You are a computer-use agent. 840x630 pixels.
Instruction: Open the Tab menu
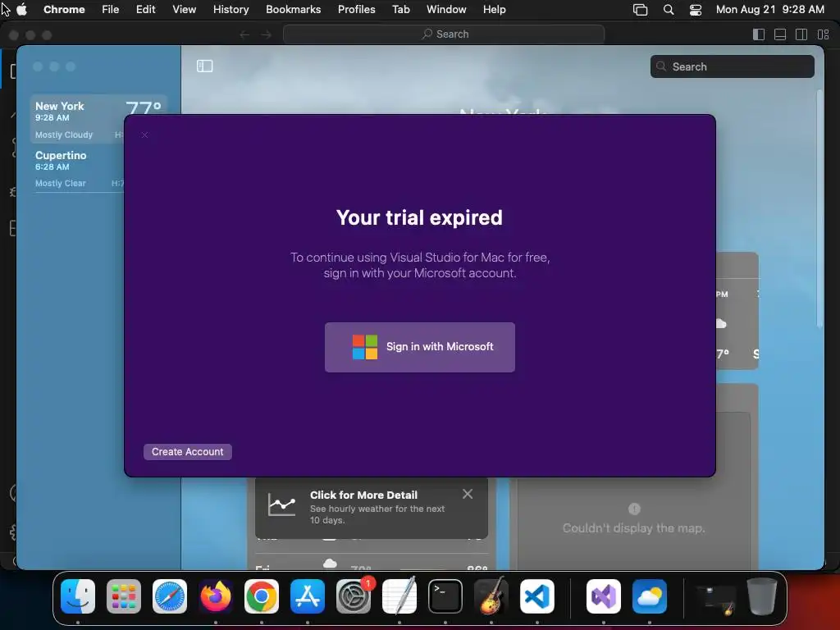[x=400, y=9]
